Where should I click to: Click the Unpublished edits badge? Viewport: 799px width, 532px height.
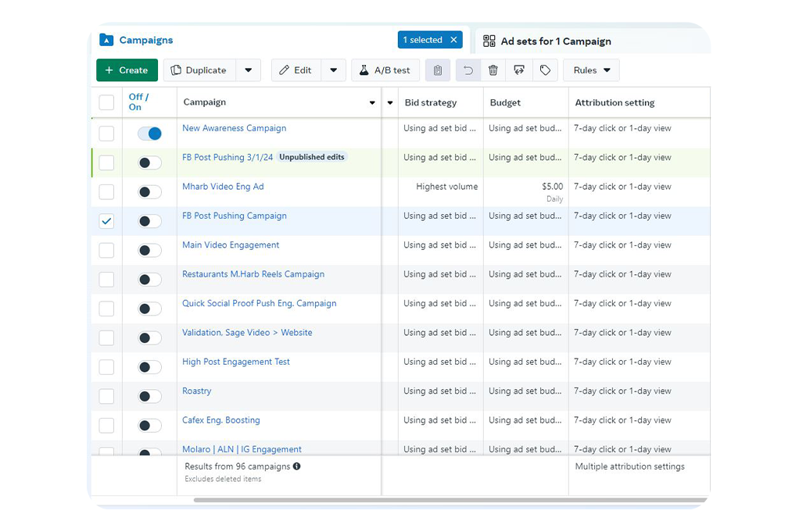tap(312, 157)
